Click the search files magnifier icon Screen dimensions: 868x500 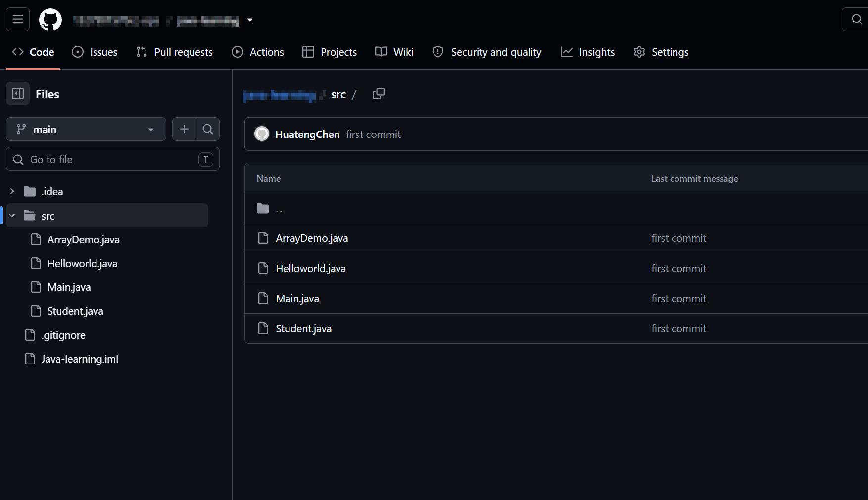click(x=208, y=129)
